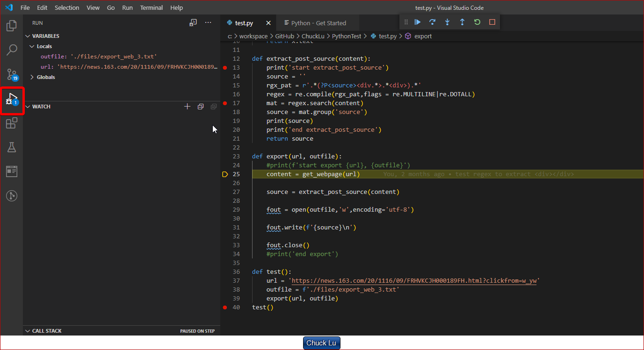Click line number 36 in gutter
Screen dimensions: 644x350
click(236, 272)
